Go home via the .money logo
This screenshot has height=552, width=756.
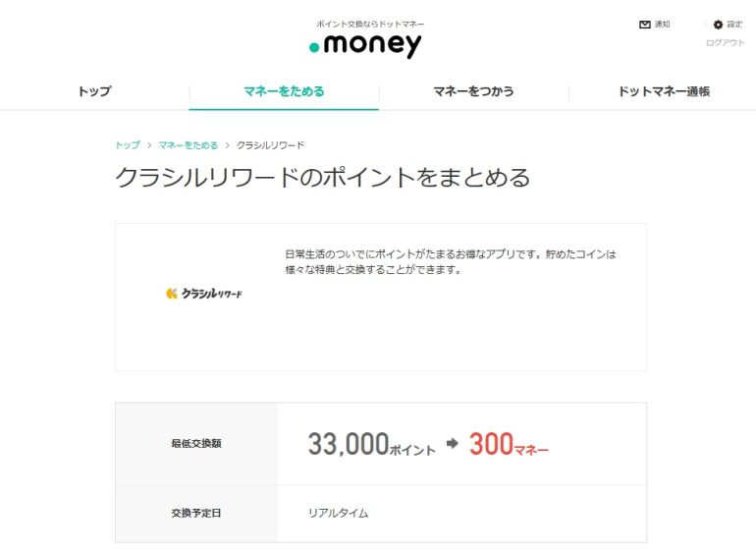coord(365,45)
